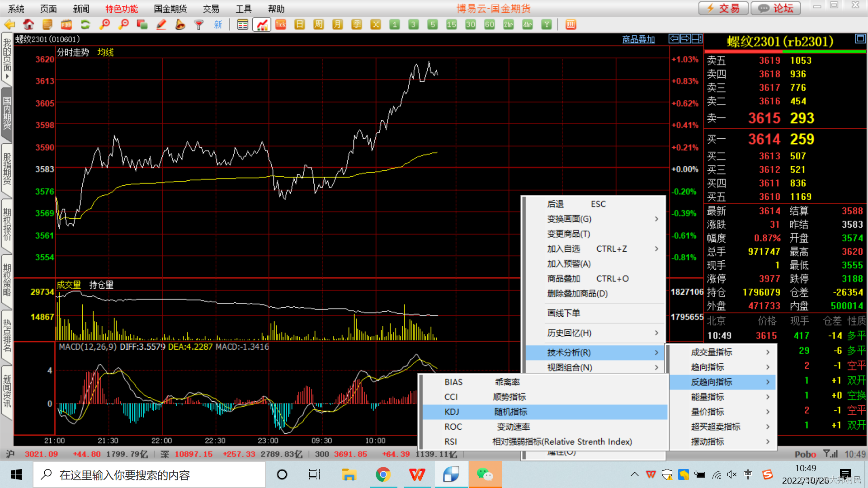Toggle the 持仓量 indicator label
Viewport: 868px width, 488px height.
101,285
